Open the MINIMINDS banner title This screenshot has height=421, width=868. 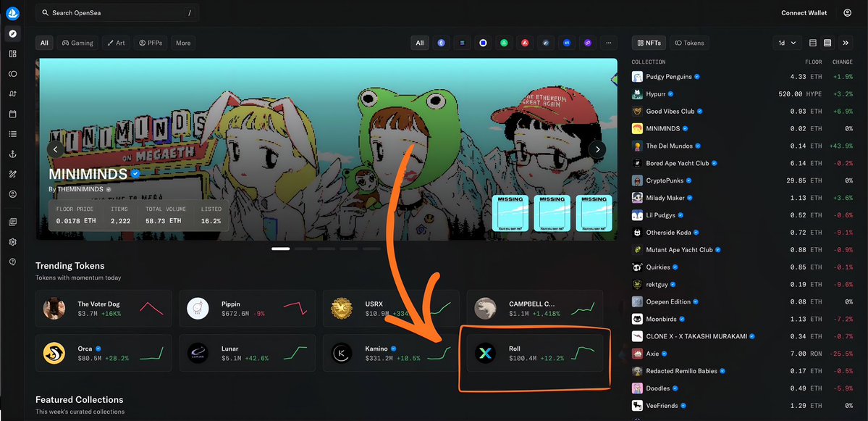pyautogui.click(x=88, y=175)
